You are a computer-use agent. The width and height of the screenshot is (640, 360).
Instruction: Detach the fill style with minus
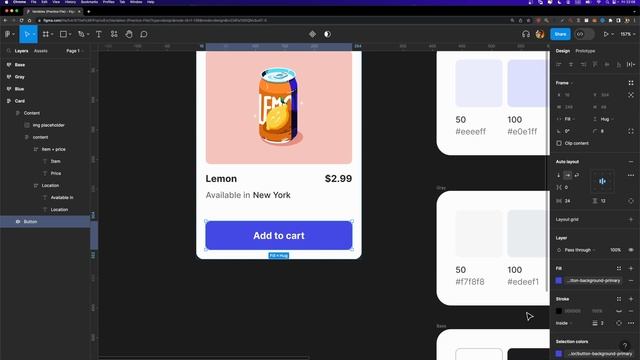click(x=631, y=281)
